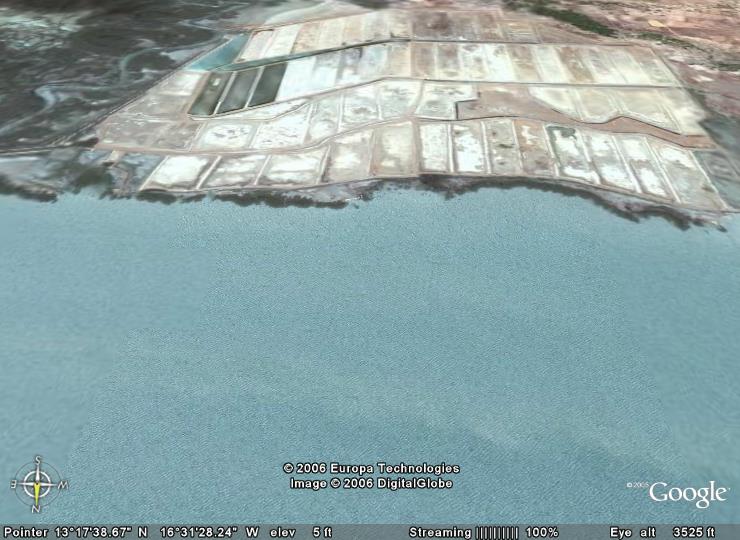Click the small ©2005 mark beside Google logo
The height and width of the screenshot is (540, 740).
(637, 485)
